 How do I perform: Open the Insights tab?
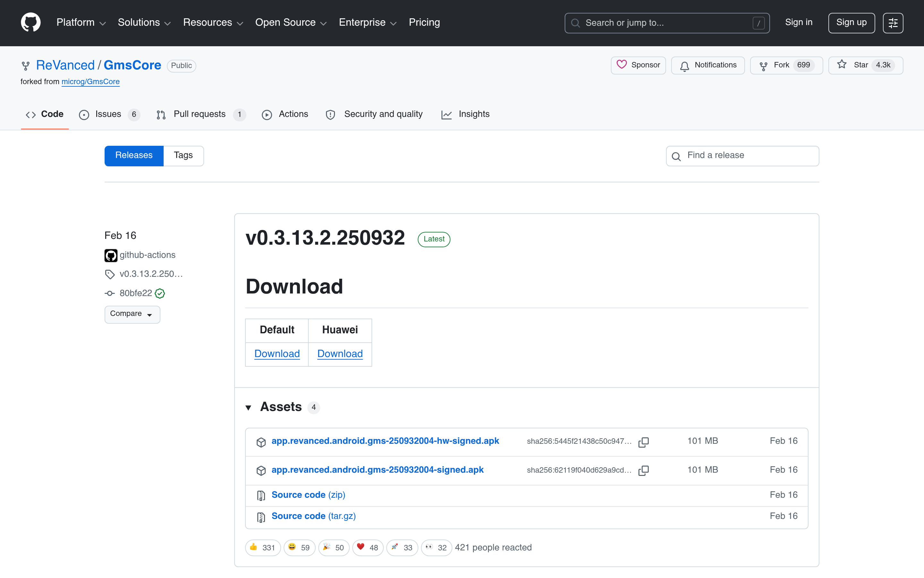465,114
